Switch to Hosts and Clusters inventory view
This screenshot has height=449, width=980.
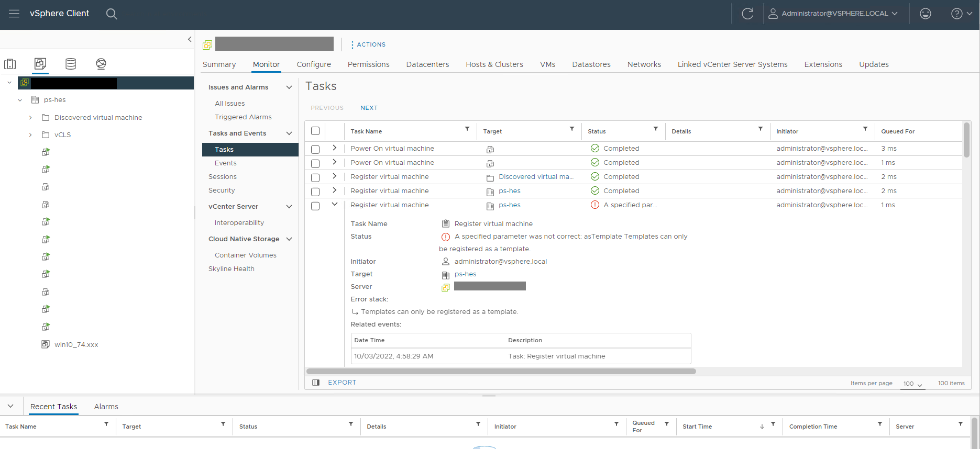(x=10, y=64)
